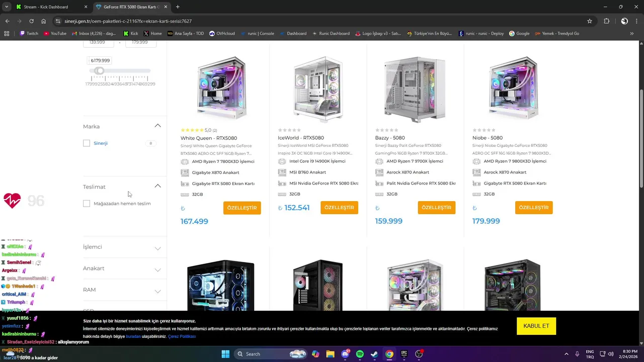Click the heart icon beside 96
The width and height of the screenshot is (644, 362).
click(x=12, y=201)
